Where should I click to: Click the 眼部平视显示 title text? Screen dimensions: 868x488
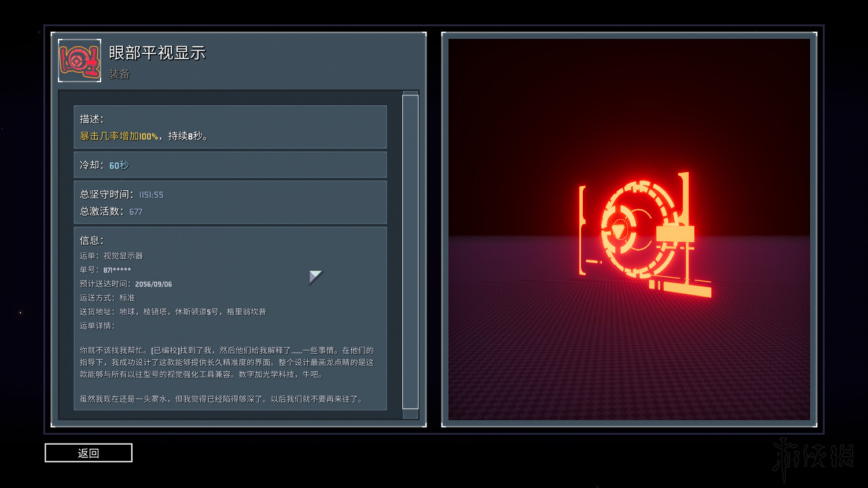tap(157, 53)
